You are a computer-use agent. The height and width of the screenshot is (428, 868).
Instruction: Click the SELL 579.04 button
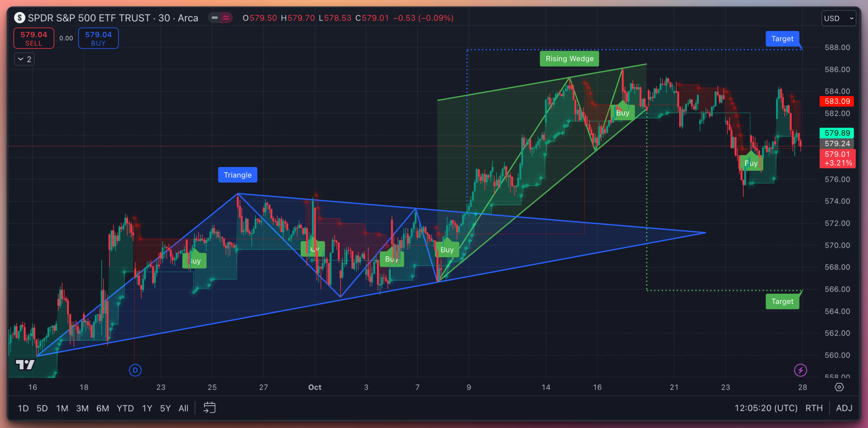tap(34, 38)
